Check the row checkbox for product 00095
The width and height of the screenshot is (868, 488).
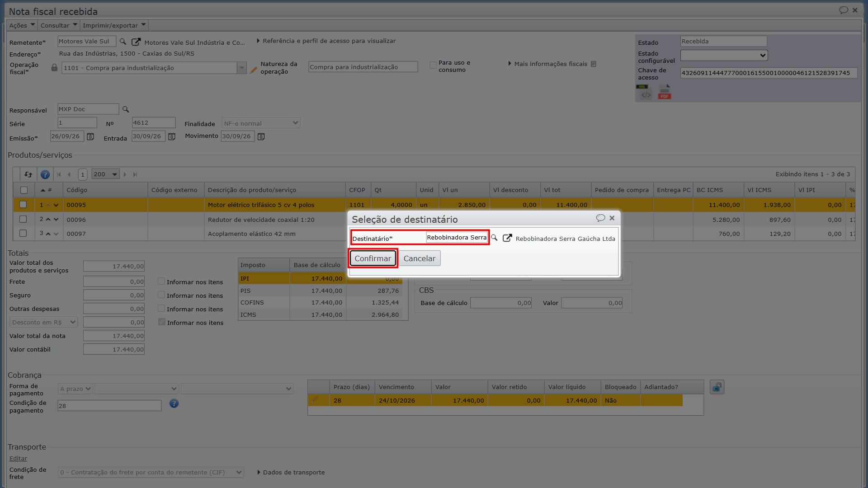tap(23, 205)
